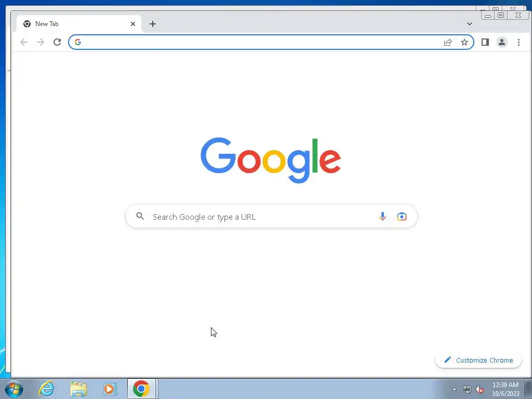Close the New Tab tab

[x=133, y=24]
